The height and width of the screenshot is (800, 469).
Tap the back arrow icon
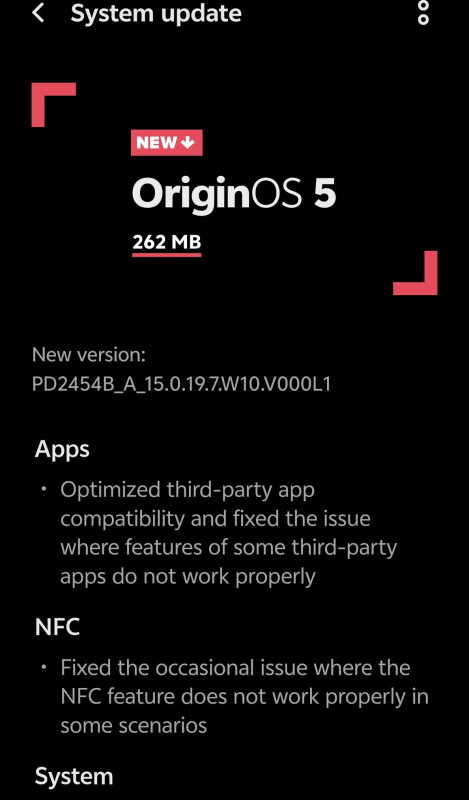point(38,14)
